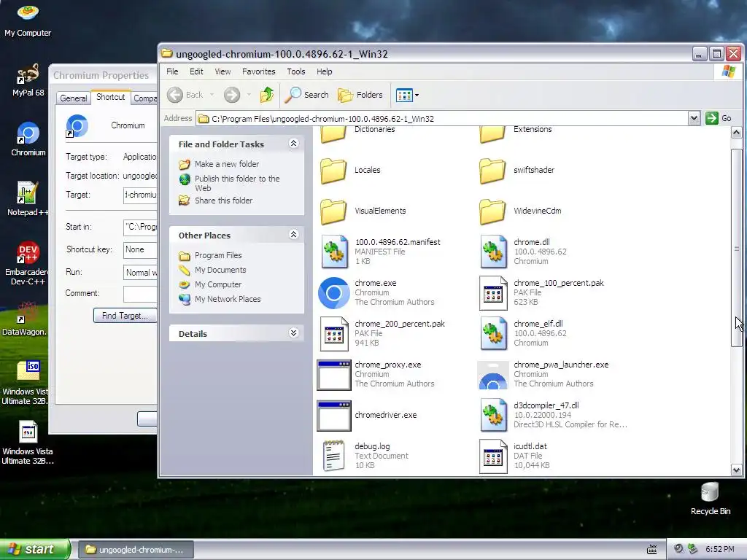Expand the Details panel
747x560 pixels.
(293, 332)
